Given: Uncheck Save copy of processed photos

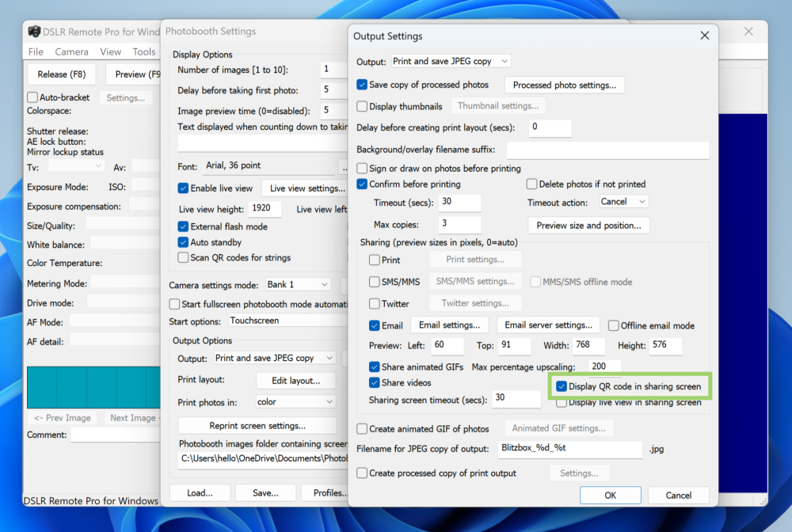Looking at the screenshot, I should [362, 84].
